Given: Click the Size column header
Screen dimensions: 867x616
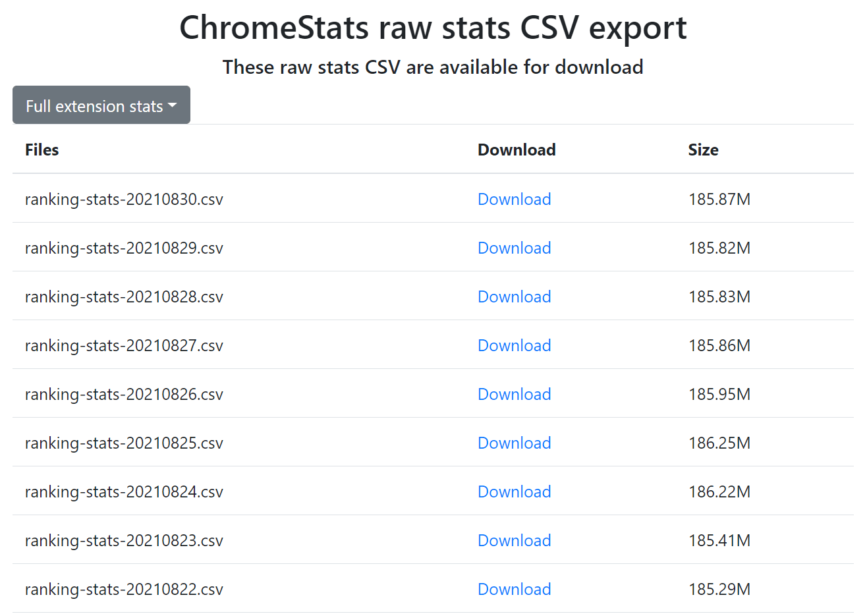Looking at the screenshot, I should (703, 150).
